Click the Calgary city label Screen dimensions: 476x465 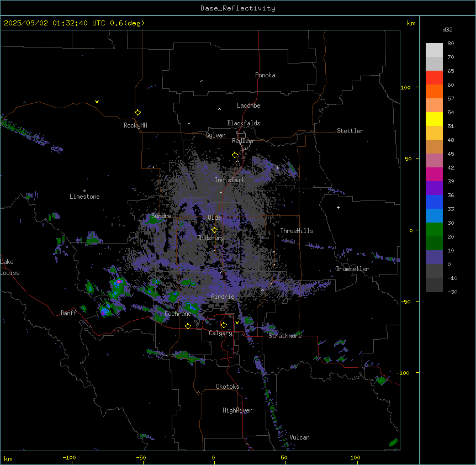tap(221, 333)
